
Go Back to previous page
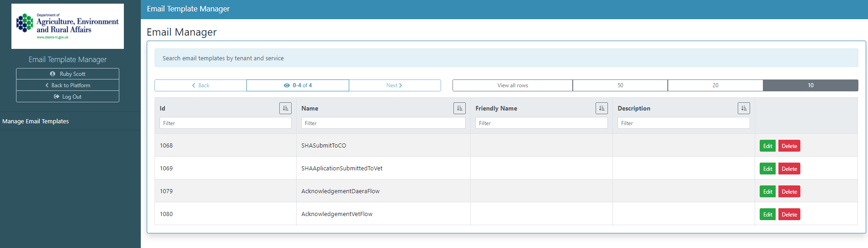(x=201, y=85)
